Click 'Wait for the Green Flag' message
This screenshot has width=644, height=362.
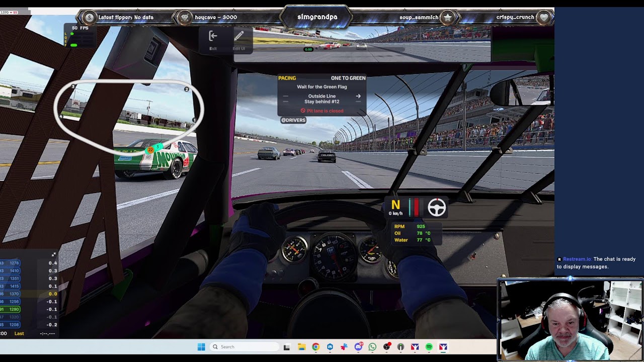322,87
